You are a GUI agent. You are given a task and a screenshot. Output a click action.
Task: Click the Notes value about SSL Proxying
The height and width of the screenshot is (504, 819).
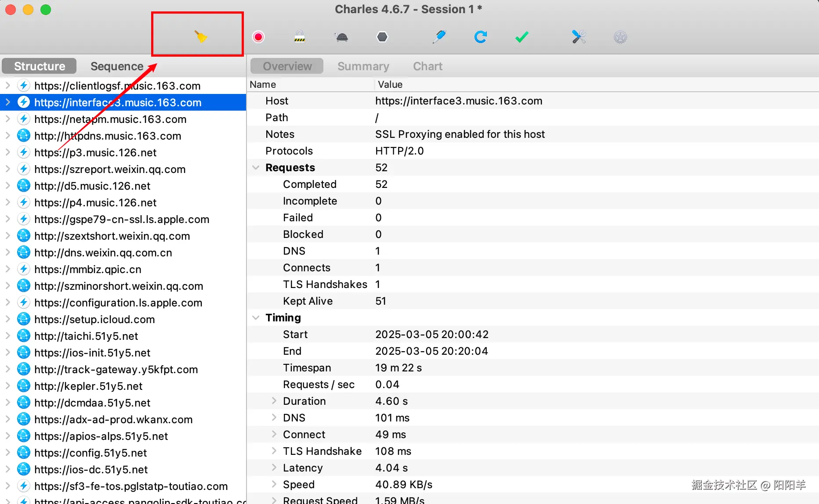tap(460, 134)
